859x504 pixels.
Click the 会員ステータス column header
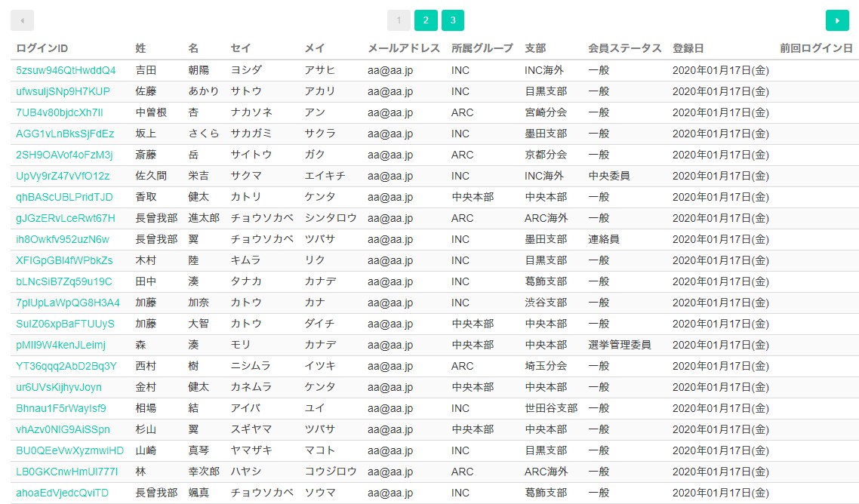click(x=625, y=48)
